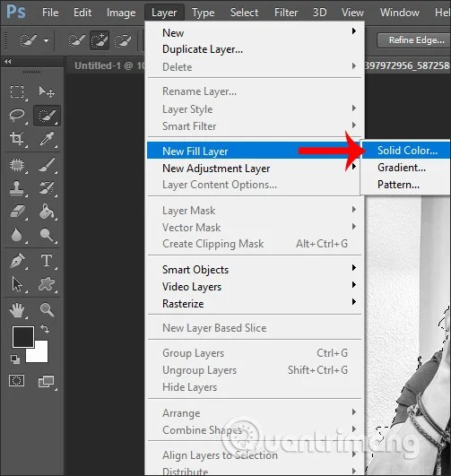Screen dimensions: 451x476
Task: Click the Refine Edge... button
Action: (x=413, y=40)
